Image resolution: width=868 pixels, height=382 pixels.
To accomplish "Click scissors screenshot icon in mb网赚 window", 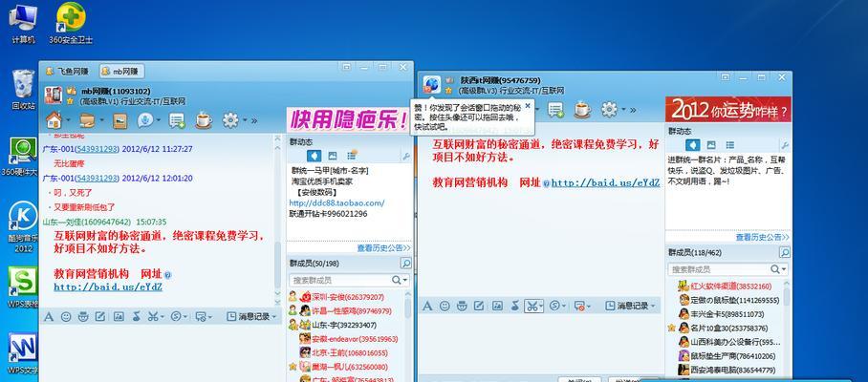I will (x=153, y=317).
